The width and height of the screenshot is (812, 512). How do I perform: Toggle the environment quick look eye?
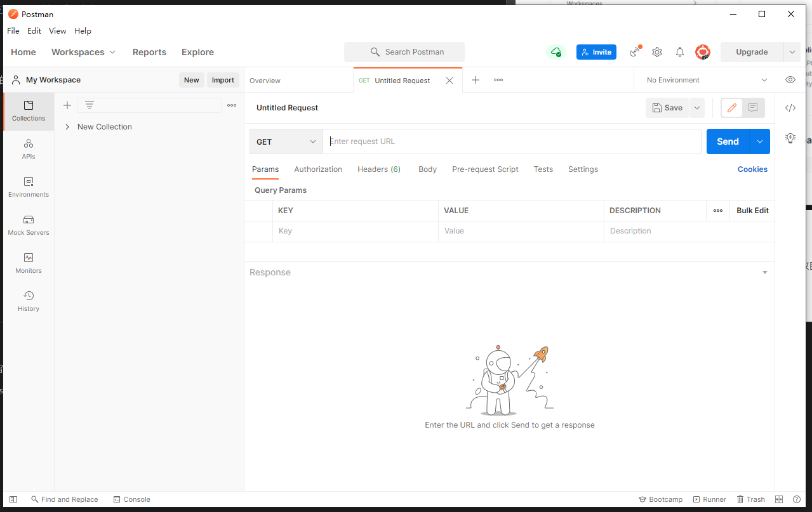pyautogui.click(x=790, y=80)
